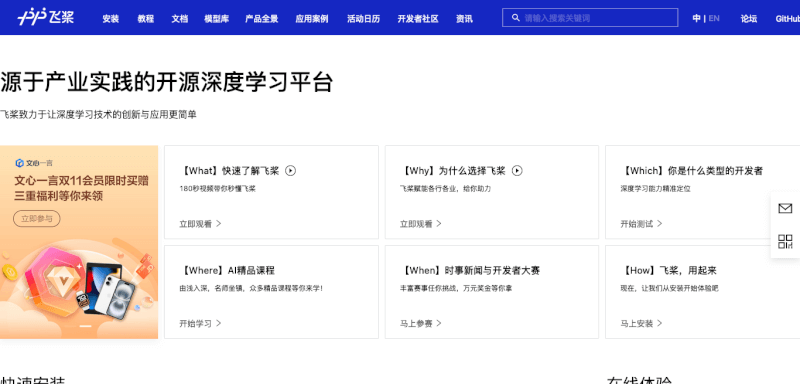Click 【How】飞桨，用起来 card title
The image size is (800, 384).
point(668,270)
